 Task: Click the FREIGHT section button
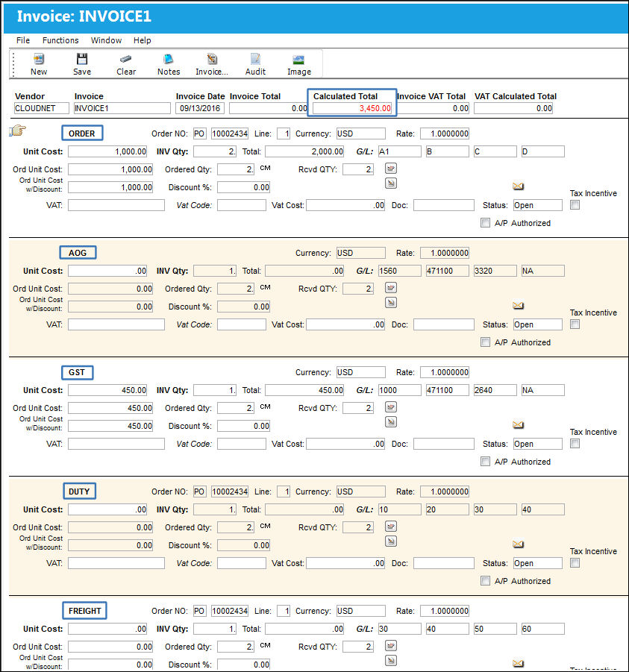point(85,611)
